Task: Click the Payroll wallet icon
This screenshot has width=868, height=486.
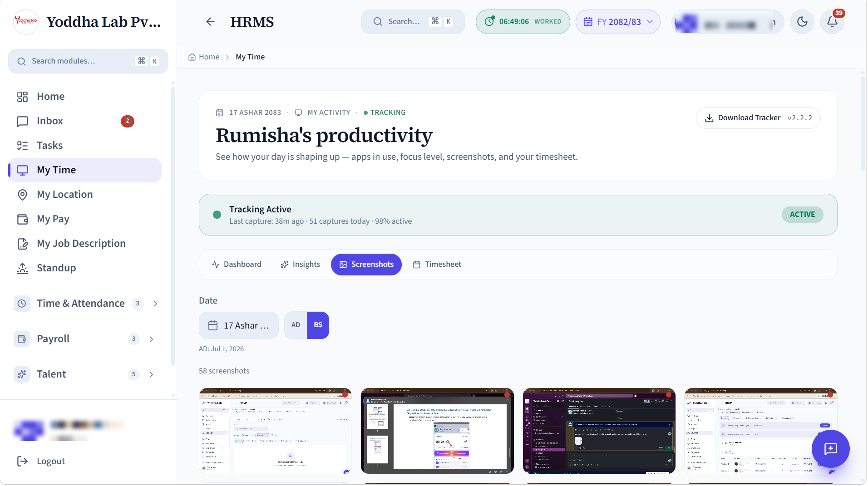Action: coord(22,339)
